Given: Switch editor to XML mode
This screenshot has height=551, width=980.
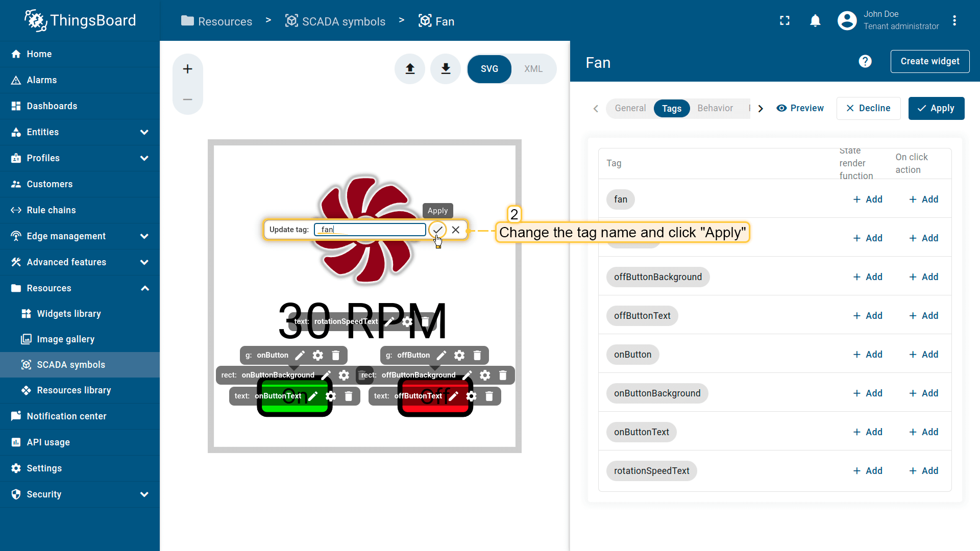Looking at the screenshot, I should click(533, 69).
